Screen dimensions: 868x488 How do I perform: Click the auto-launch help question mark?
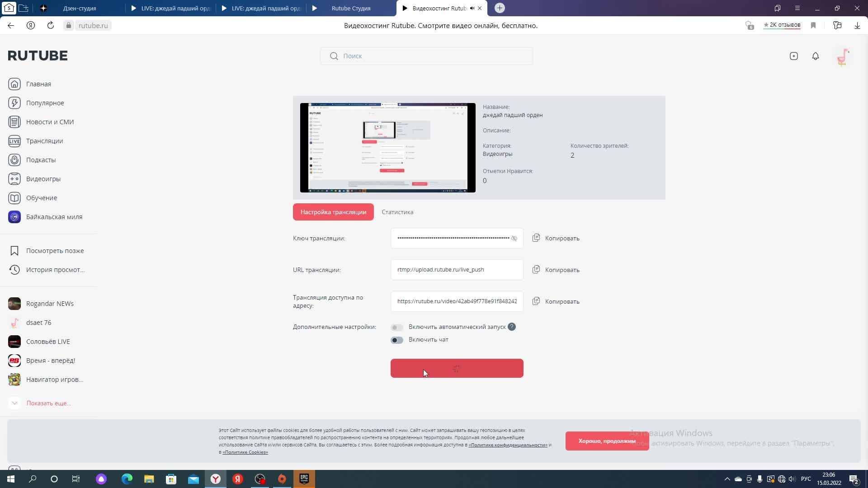pos(511,327)
